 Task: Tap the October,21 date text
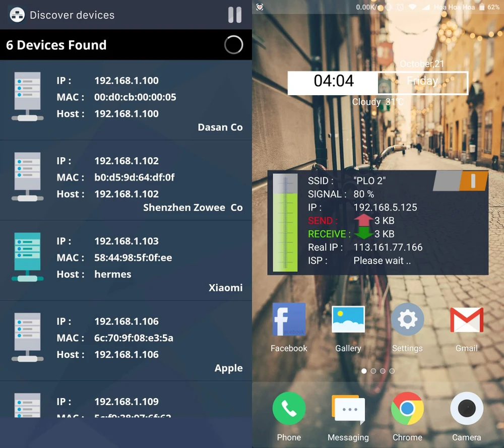tap(422, 64)
